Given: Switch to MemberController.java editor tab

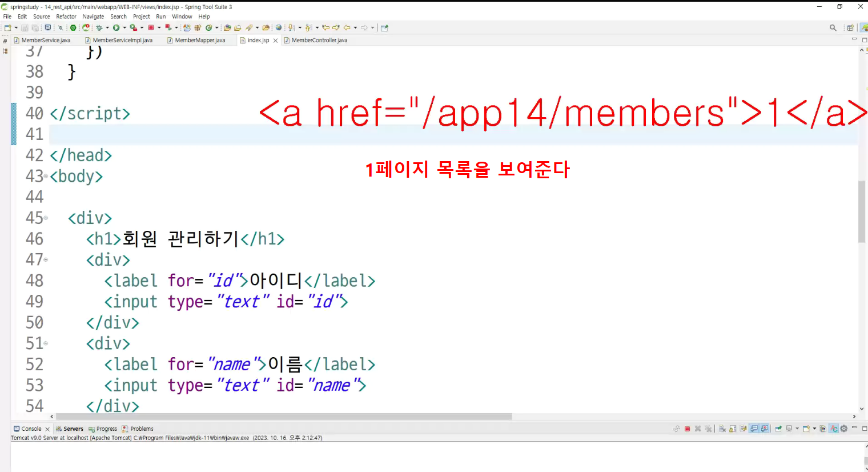Looking at the screenshot, I should (x=316, y=40).
